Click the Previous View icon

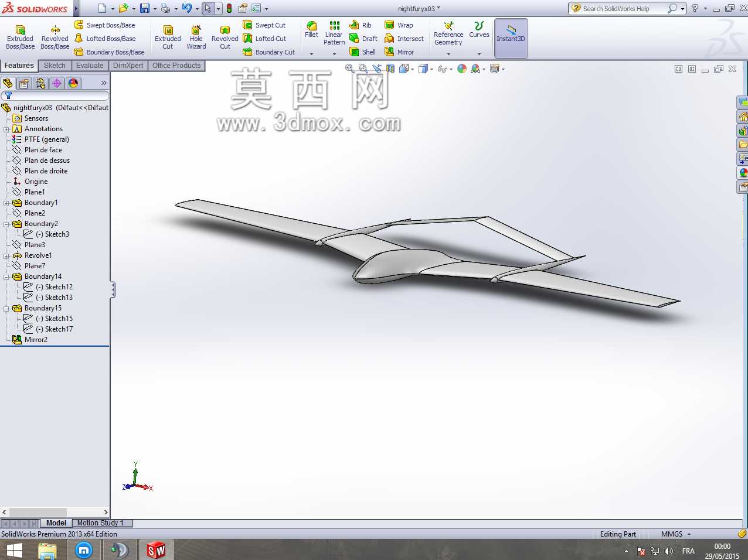[377, 69]
